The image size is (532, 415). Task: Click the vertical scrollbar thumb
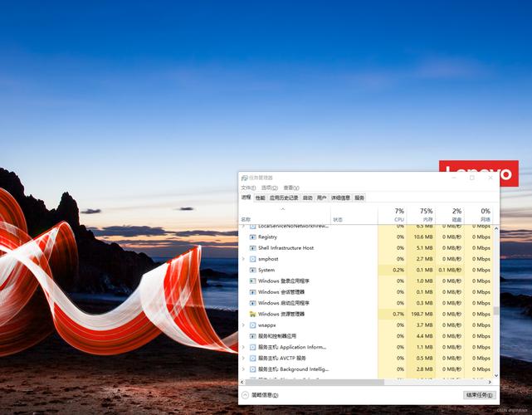tap(496, 310)
